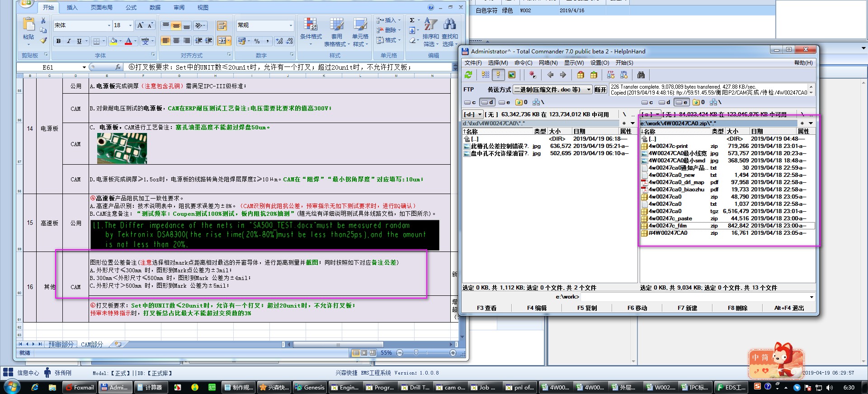This screenshot has height=394, width=868.
Task: Switch to the 预审部分 sheet tab
Action: coord(61,344)
